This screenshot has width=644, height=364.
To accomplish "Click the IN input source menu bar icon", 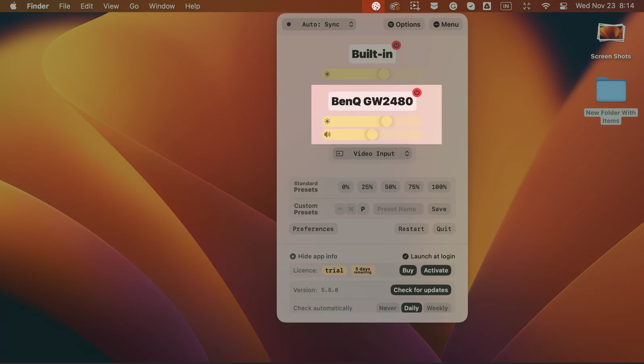I will point(506,6).
